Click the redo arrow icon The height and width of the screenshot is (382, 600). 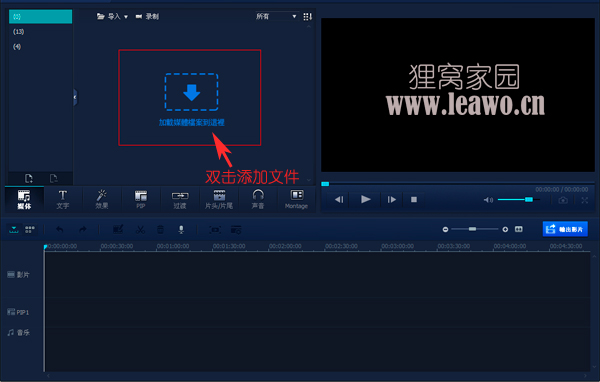pyautogui.click(x=83, y=230)
